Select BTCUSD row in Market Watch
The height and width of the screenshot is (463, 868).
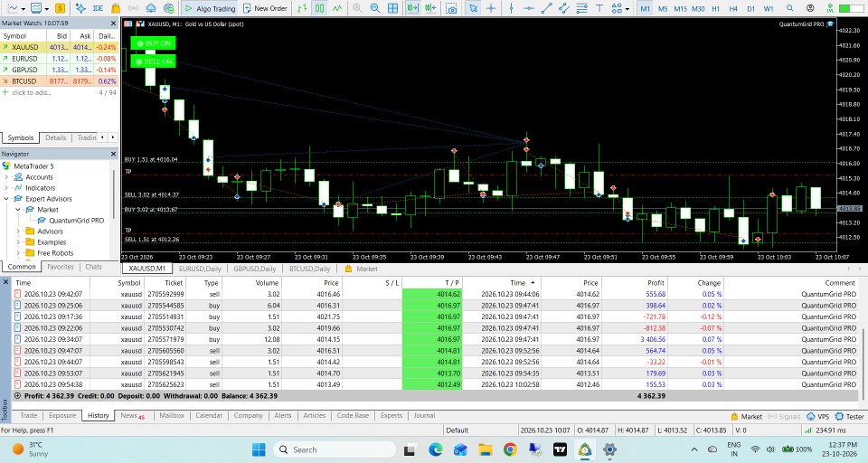pyautogui.click(x=60, y=80)
